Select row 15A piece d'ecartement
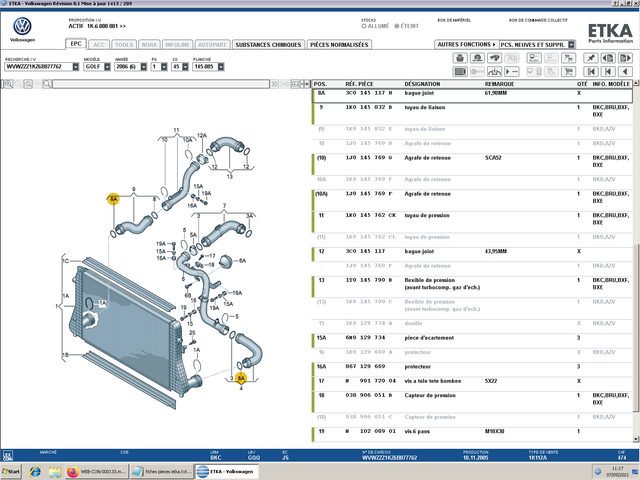The image size is (640, 480). tap(472, 340)
